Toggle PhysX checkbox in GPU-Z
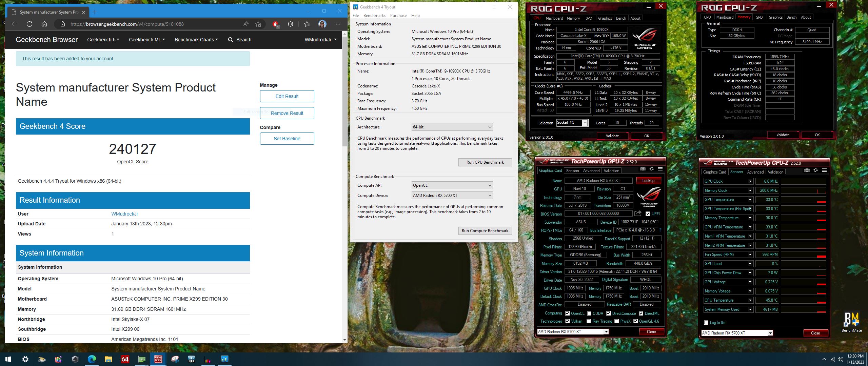868x366 pixels. click(x=617, y=321)
